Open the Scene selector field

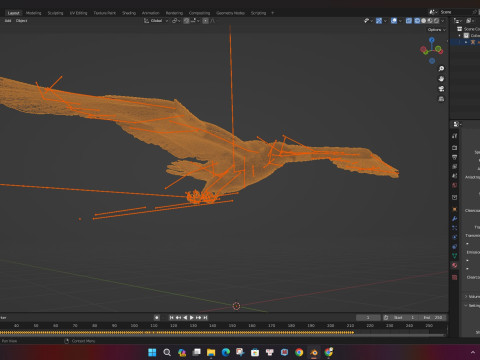tap(453, 12)
